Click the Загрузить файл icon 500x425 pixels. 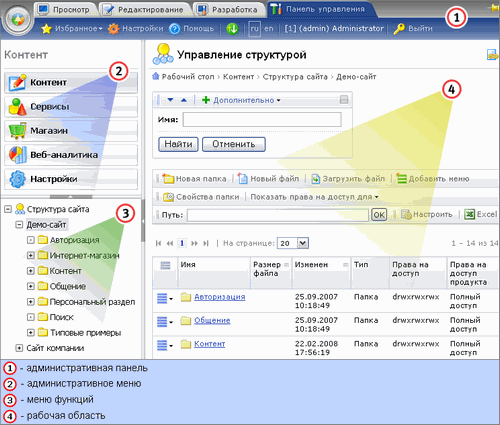(x=315, y=179)
